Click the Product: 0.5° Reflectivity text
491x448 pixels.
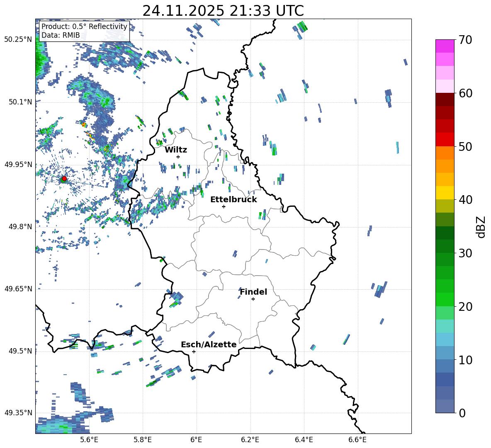pos(84,27)
